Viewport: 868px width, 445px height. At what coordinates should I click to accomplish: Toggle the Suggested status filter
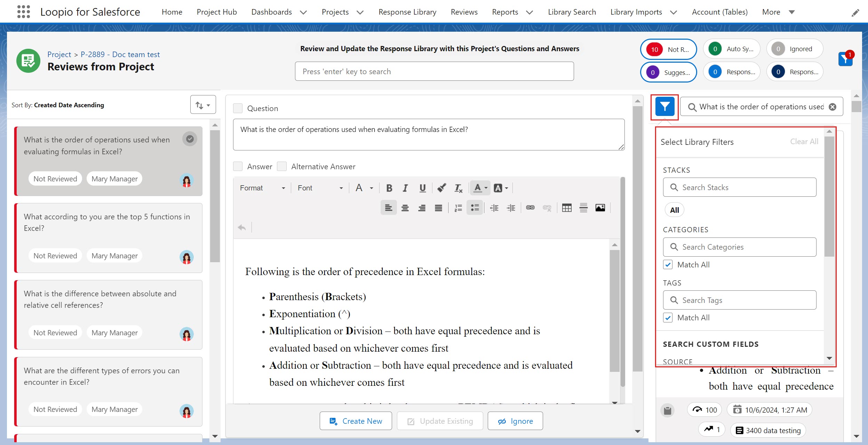coord(668,72)
